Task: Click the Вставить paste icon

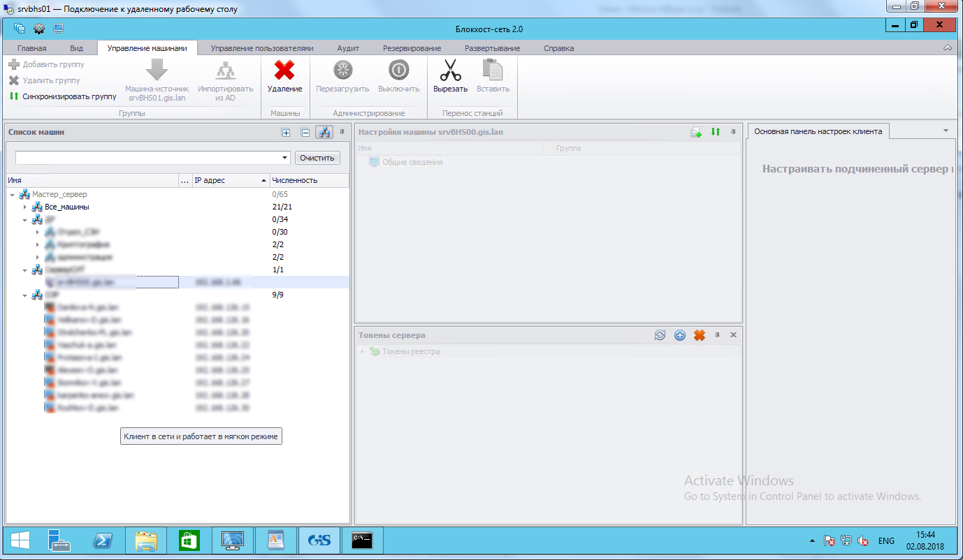Action: coord(493,71)
